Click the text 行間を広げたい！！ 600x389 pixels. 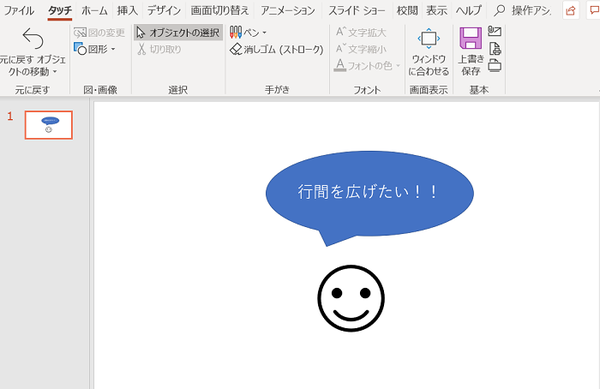tap(368, 192)
